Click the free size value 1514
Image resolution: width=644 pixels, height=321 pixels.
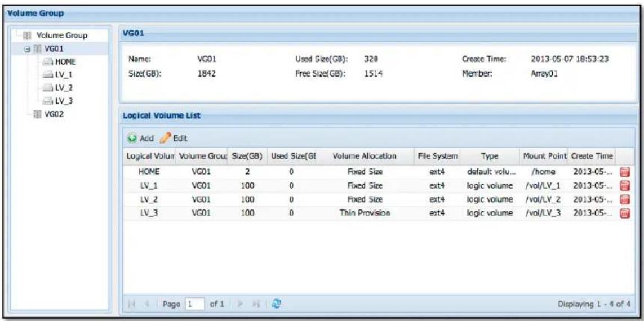point(374,74)
